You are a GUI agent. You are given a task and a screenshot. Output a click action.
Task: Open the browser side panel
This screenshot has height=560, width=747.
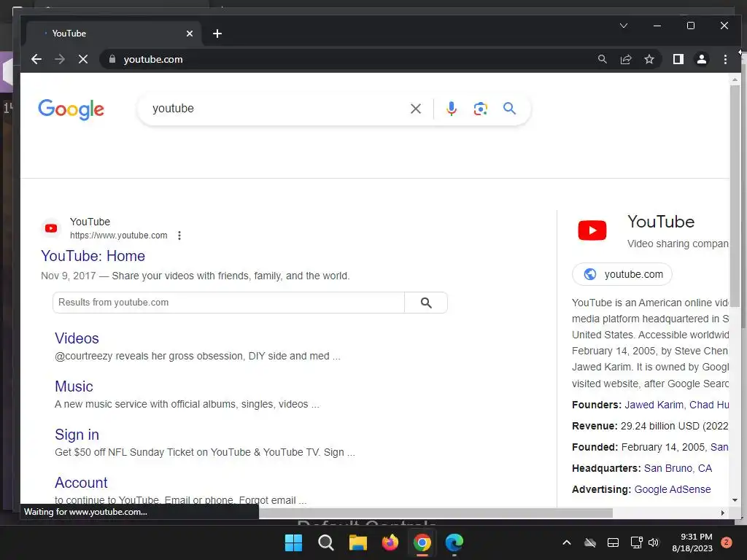point(678,59)
